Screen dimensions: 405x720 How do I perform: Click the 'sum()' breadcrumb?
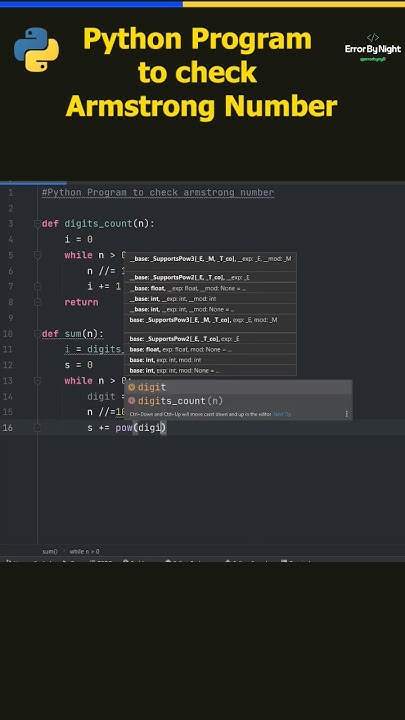[50, 551]
